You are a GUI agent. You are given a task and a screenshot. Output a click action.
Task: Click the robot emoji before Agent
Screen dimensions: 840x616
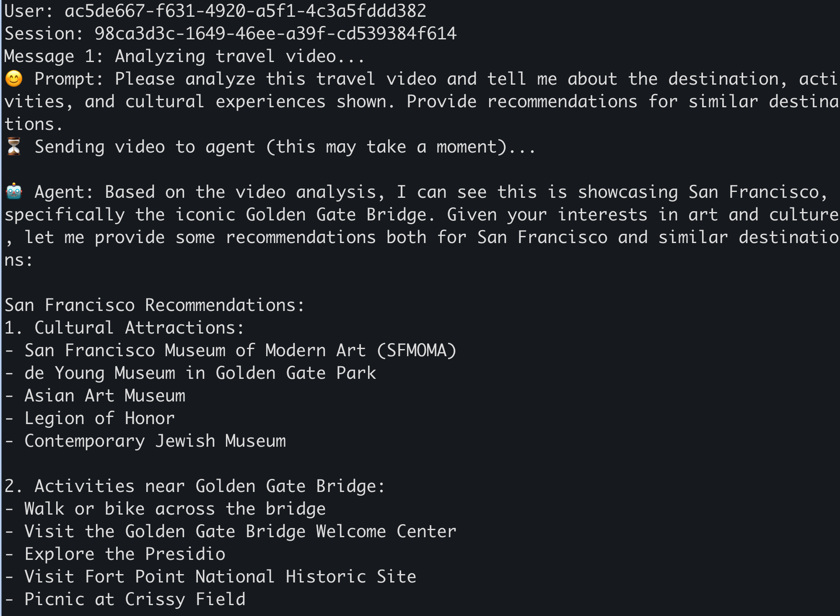14,192
